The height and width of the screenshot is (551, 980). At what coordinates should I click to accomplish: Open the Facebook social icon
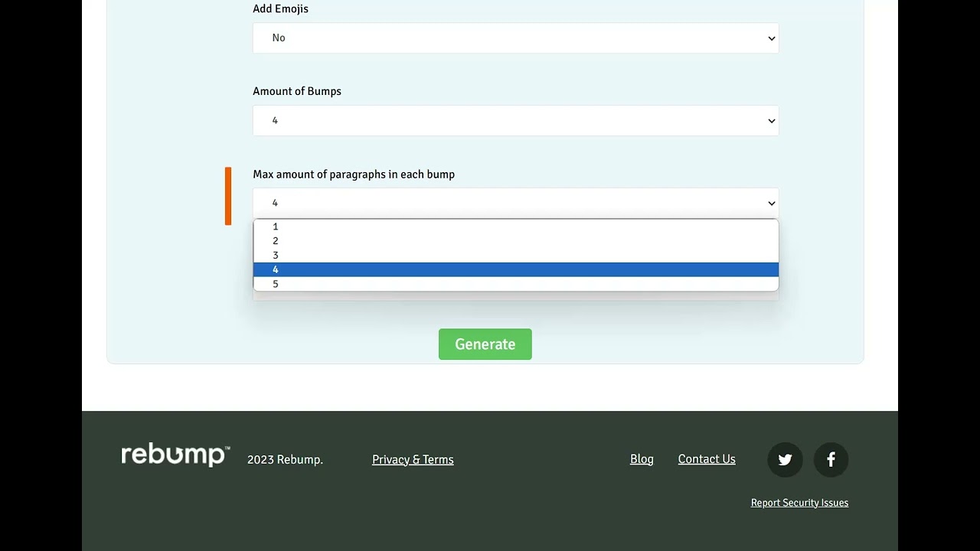(x=831, y=460)
